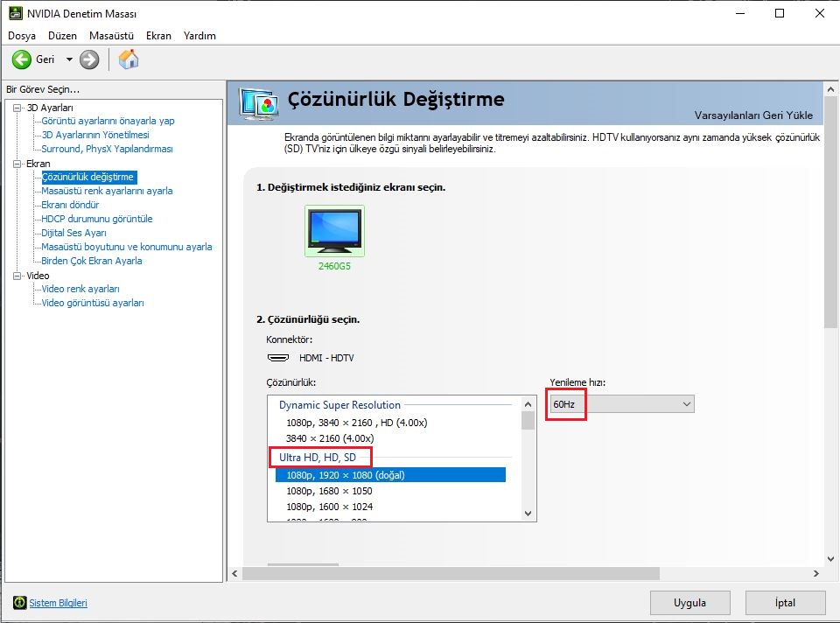Image resolution: width=840 pixels, height=623 pixels.
Task: Click resolution list scroll down arrow
Action: coord(528,513)
